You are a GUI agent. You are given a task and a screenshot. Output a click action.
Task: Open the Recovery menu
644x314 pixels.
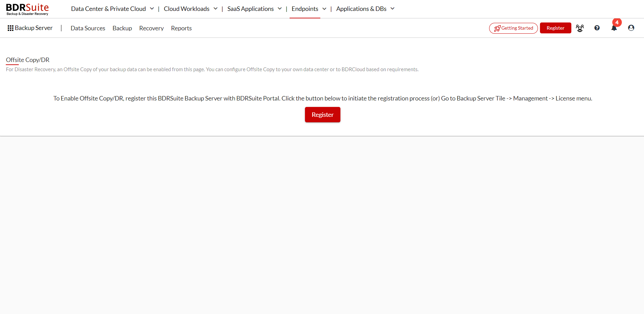[x=151, y=28]
